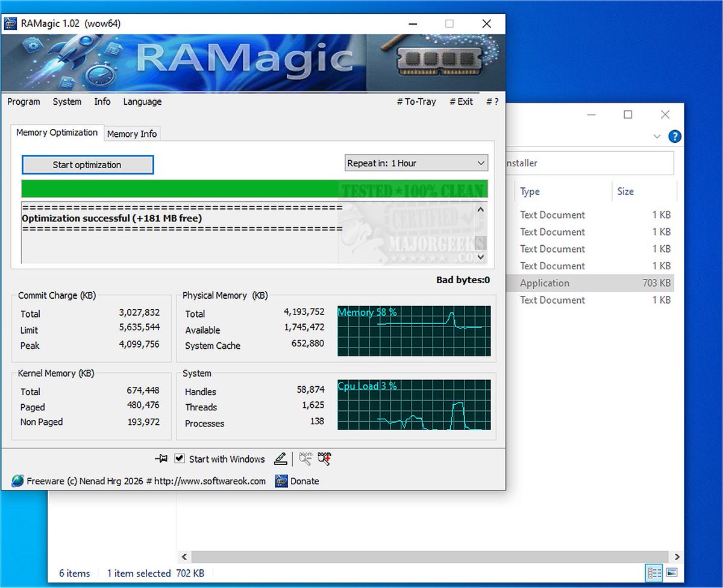The height and width of the screenshot is (588, 723).
Task: Maximize the Explorer window
Action: [628, 114]
